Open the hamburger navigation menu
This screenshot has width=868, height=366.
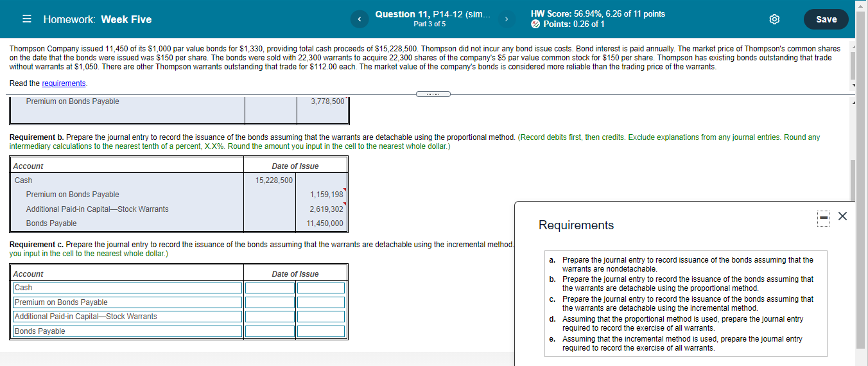[27, 19]
